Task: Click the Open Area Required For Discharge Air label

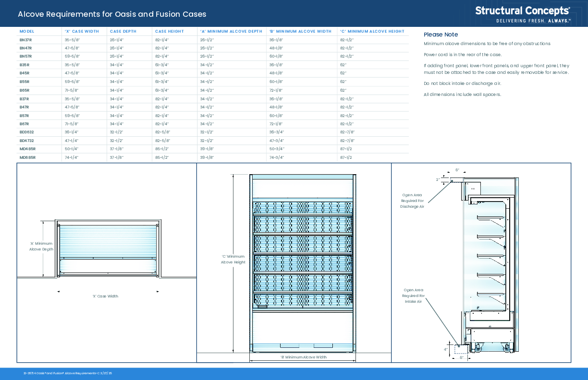Action: (x=412, y=201)
